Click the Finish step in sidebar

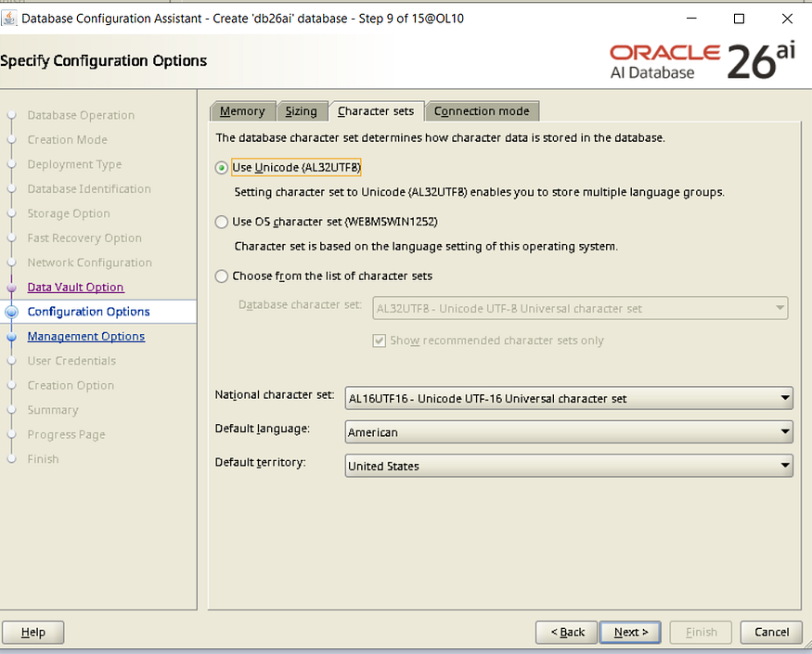[x=43, y=459]
